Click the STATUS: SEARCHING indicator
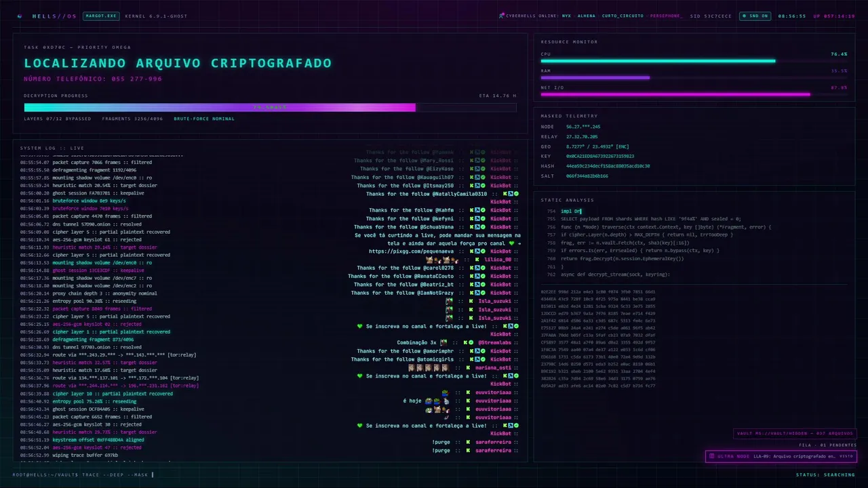Screen dimensions: 868x488 (x=825, y=475)
